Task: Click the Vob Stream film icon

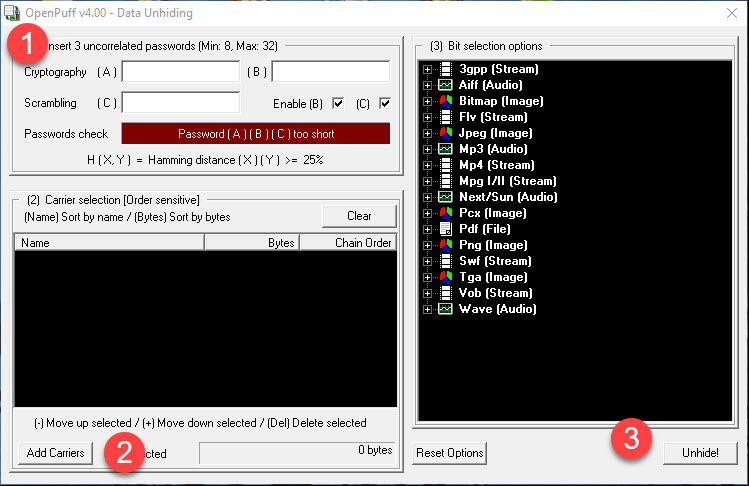Action: pyautogui.click(x=446, y=293)
